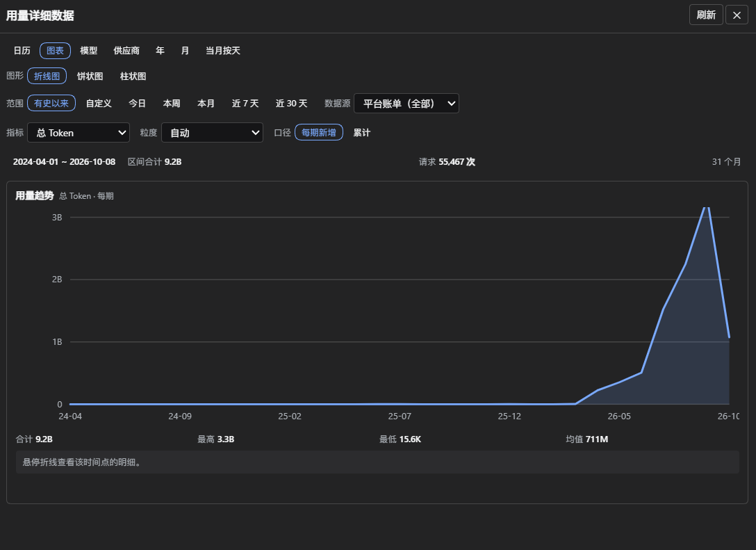Click the 1B y-axis label

[57, 342]
